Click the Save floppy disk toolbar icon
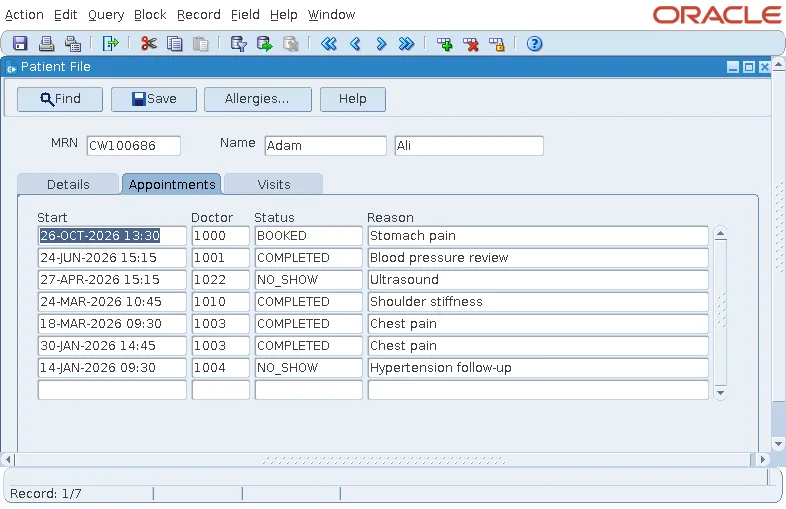 [20, 44]
